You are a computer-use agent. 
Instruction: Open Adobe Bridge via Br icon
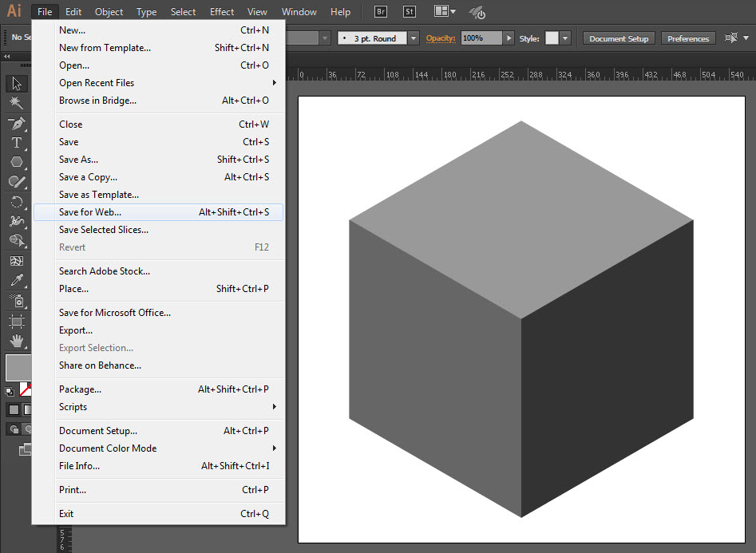pos(381,12)
